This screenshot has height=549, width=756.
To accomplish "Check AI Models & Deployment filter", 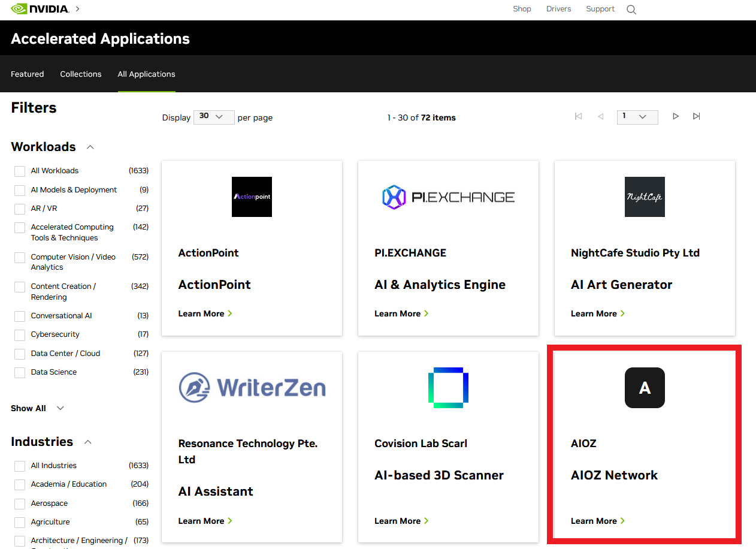I will 20,191.
